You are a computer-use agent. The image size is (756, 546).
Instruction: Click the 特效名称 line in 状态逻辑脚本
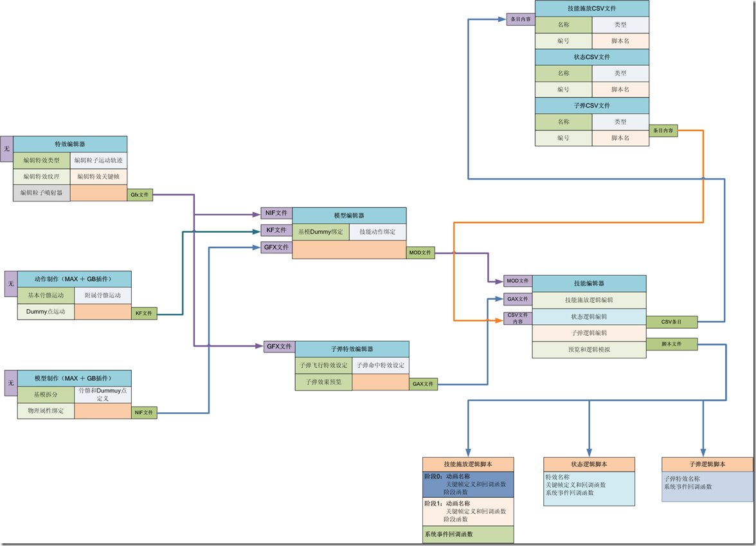point(557,477)
